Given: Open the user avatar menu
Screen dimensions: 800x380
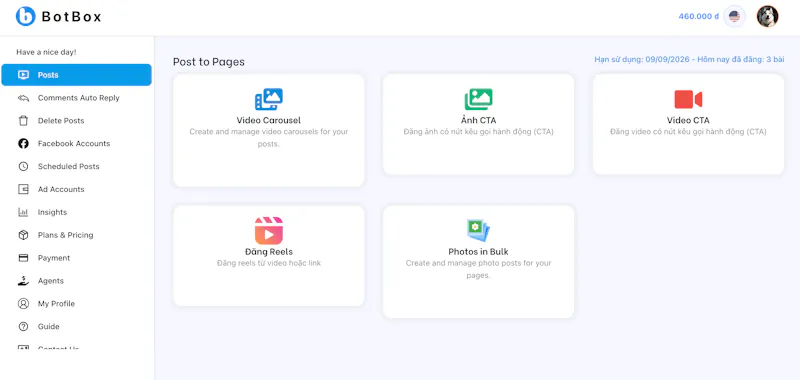Looking at the screenshot, I should click(x=767, y=16).
